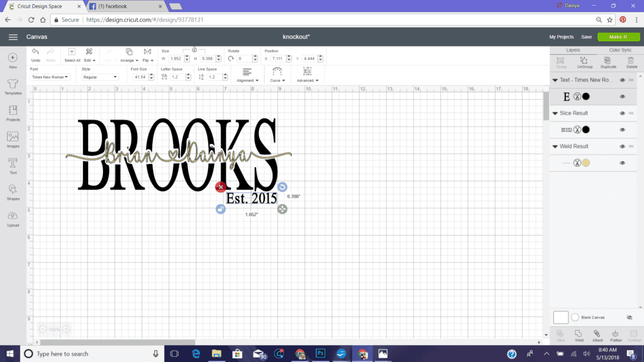Open the Upload panel
The height and width of the screenshot is (362, 644).
tap(13, 219)
